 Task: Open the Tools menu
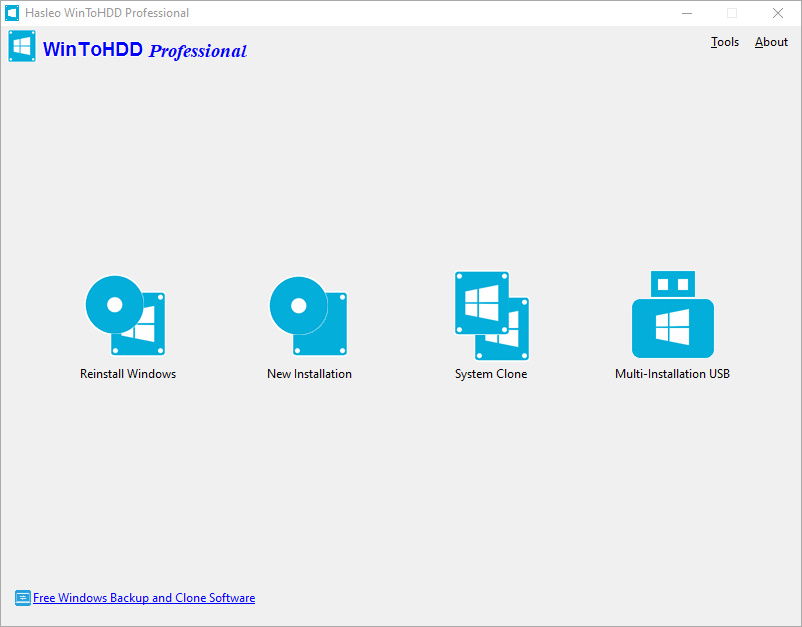(x=725, y=42)
